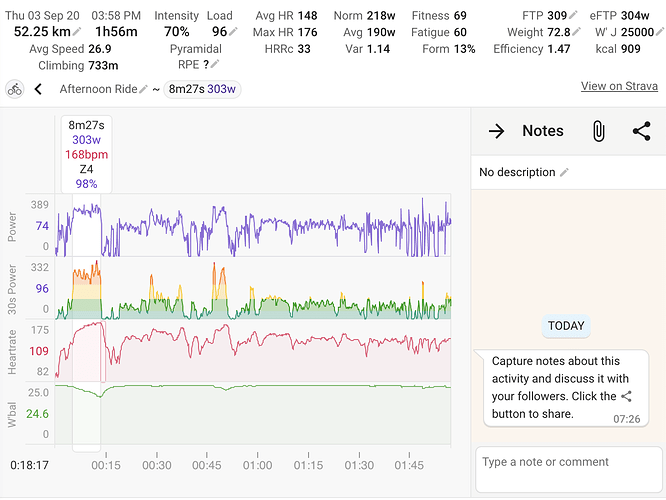Attach a file using the paperclip icon
Screen dimensions: 666x500
pos(598,131)
